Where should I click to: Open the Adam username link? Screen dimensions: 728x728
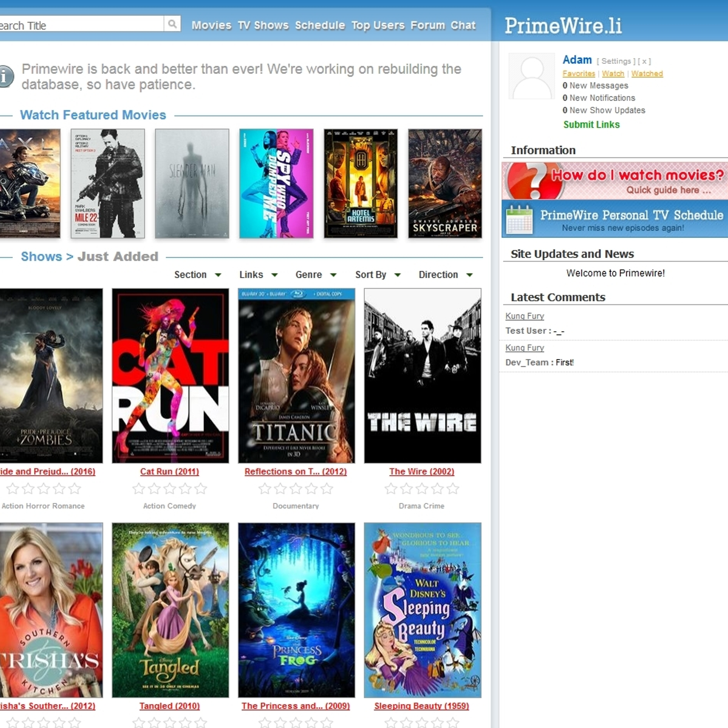pyautogui.click(x=577, y=60)
